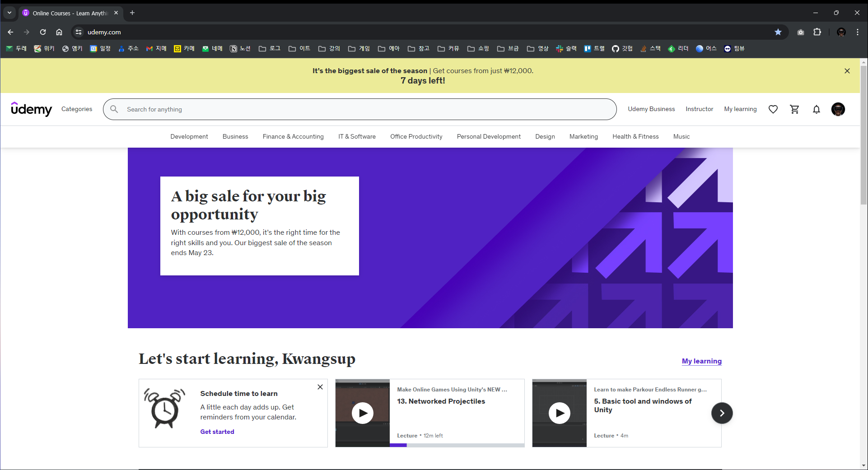
Task: Expand the 강의 bookmark folder
Action: [x=329, y=49]
